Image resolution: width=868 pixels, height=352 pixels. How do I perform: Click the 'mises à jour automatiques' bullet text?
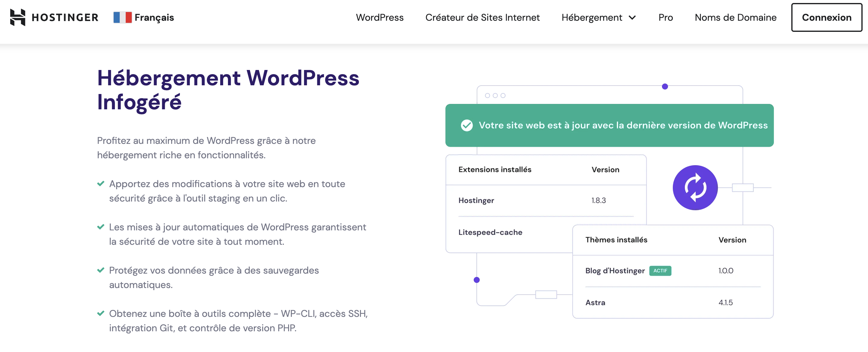pos(238,234)
